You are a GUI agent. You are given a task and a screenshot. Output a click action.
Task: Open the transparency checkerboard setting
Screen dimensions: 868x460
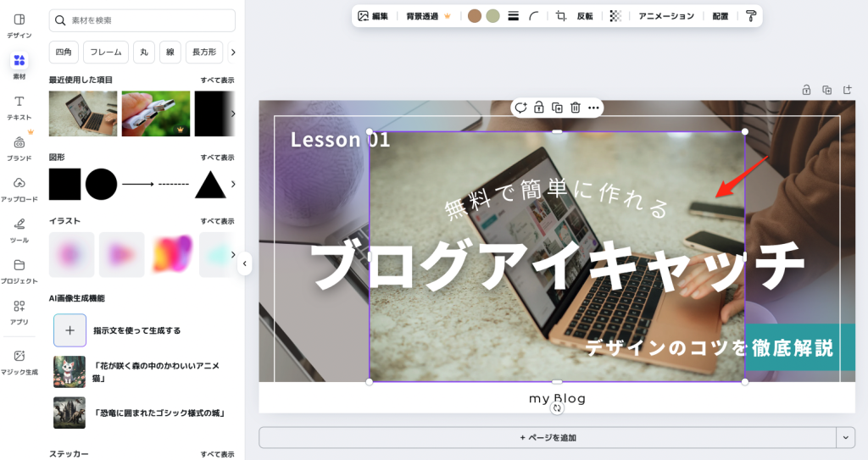point(615,16)
